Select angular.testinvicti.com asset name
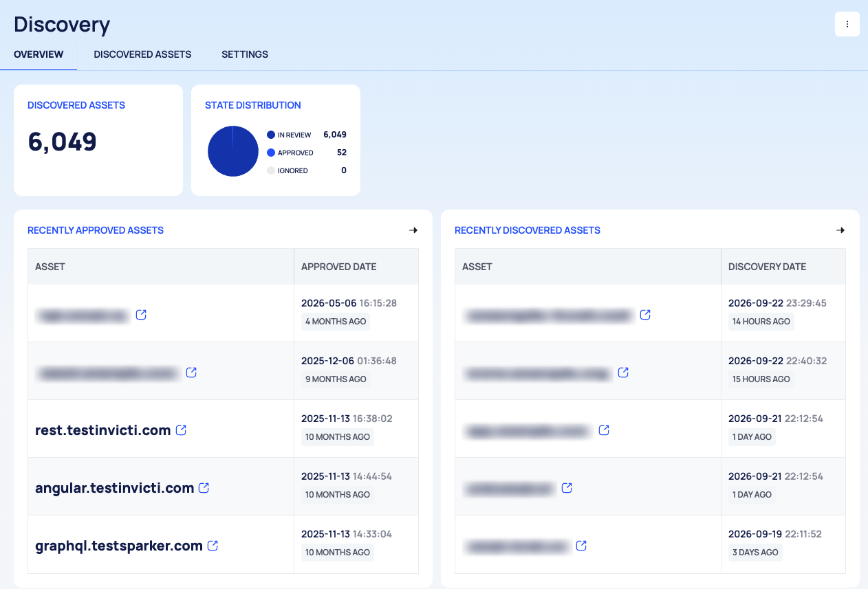Viewport: 868px width, 589px height. (x=115, y=488)
